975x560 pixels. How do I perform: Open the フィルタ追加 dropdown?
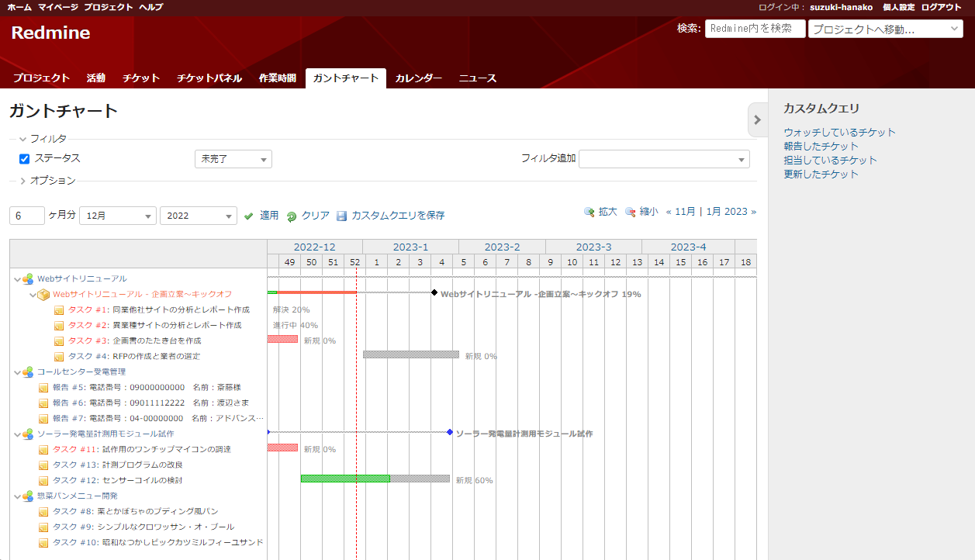[x=664, y=159]
